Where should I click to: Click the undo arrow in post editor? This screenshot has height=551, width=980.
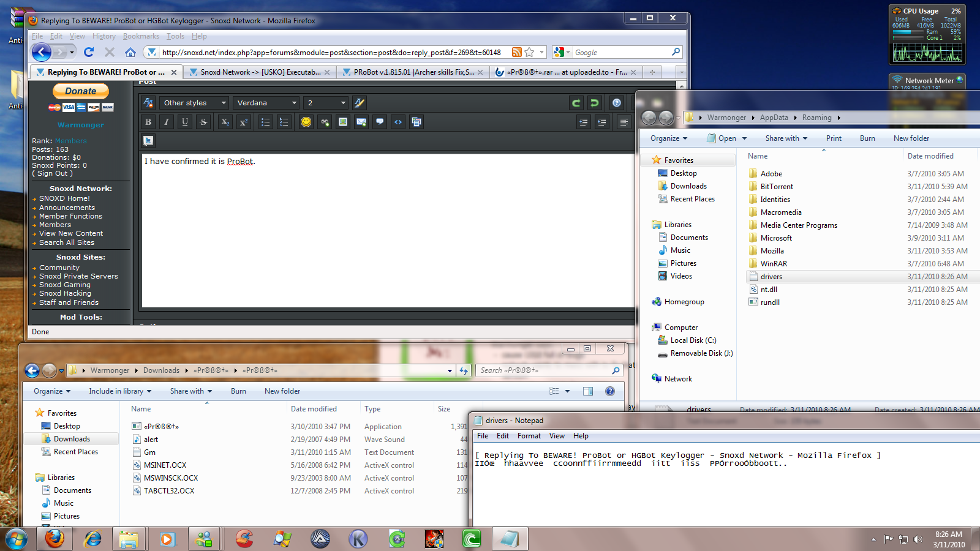coord(576,103)
